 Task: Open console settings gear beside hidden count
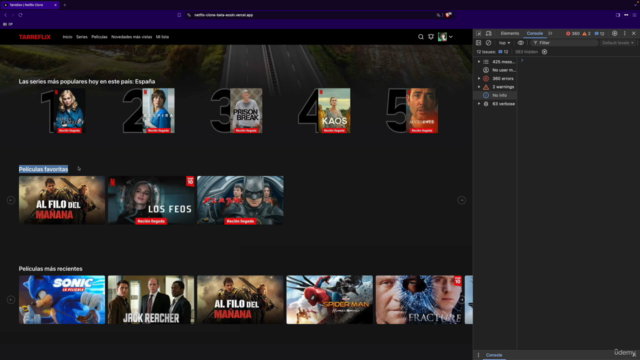(x=544, y=52)
